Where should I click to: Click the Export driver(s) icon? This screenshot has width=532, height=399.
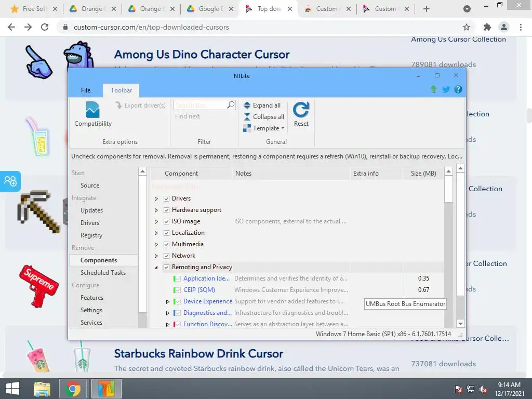[118, 105]
